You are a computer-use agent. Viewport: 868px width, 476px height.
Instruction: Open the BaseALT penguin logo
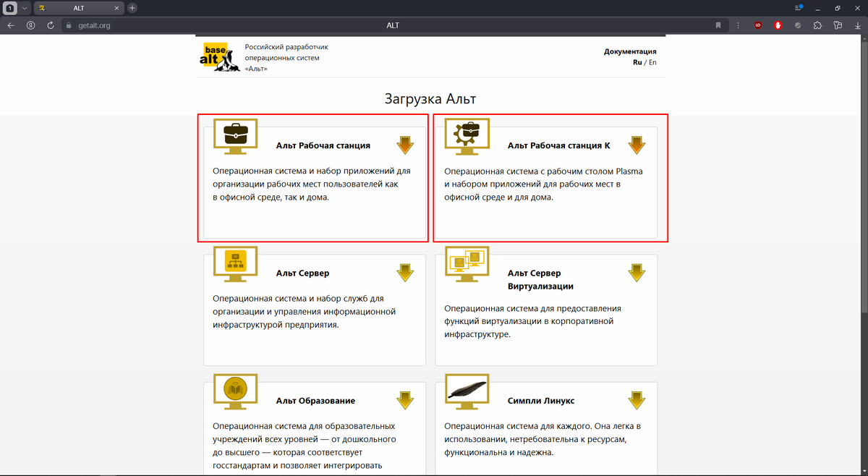coord(219,56)
